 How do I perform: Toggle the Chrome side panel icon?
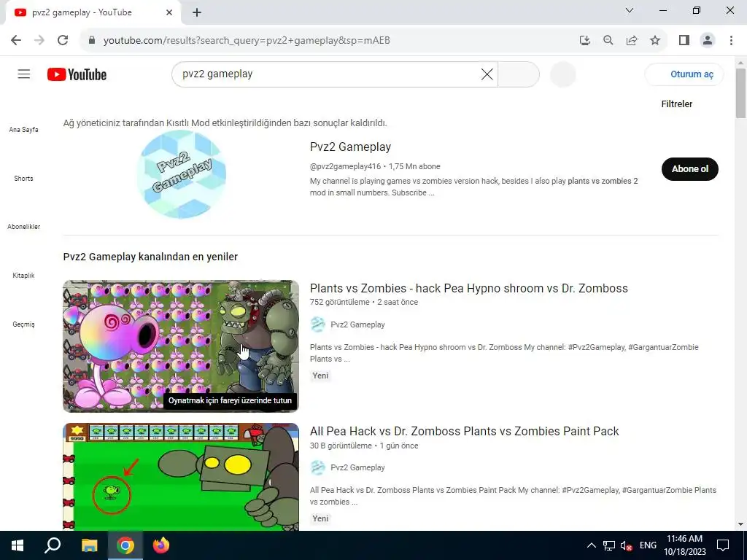684,41
